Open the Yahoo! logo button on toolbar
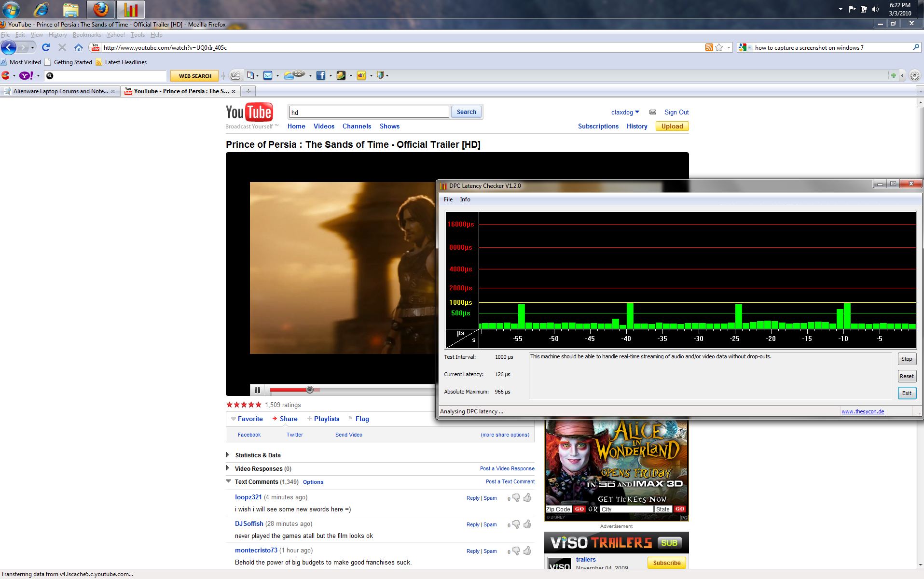Screen dimensions: 924x579 [x=26, y=75]
